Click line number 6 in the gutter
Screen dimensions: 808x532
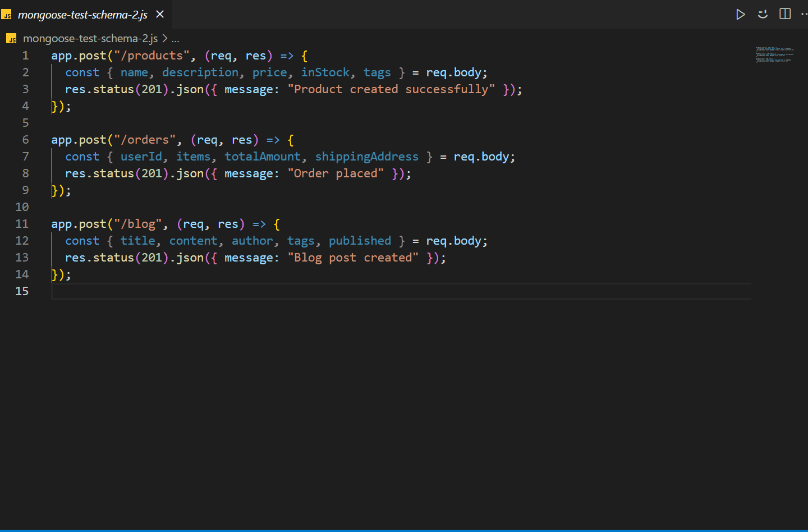click(25, 140)
